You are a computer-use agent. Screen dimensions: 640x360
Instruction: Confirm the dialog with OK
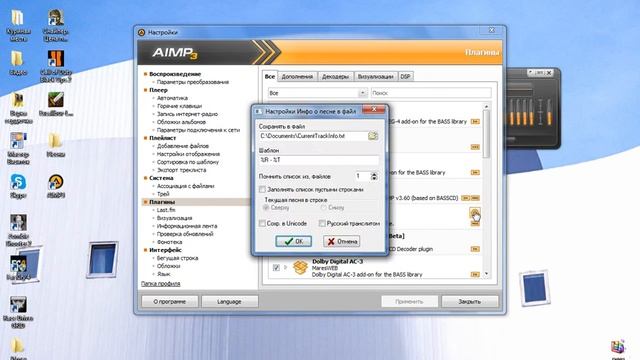pos(293,241)
